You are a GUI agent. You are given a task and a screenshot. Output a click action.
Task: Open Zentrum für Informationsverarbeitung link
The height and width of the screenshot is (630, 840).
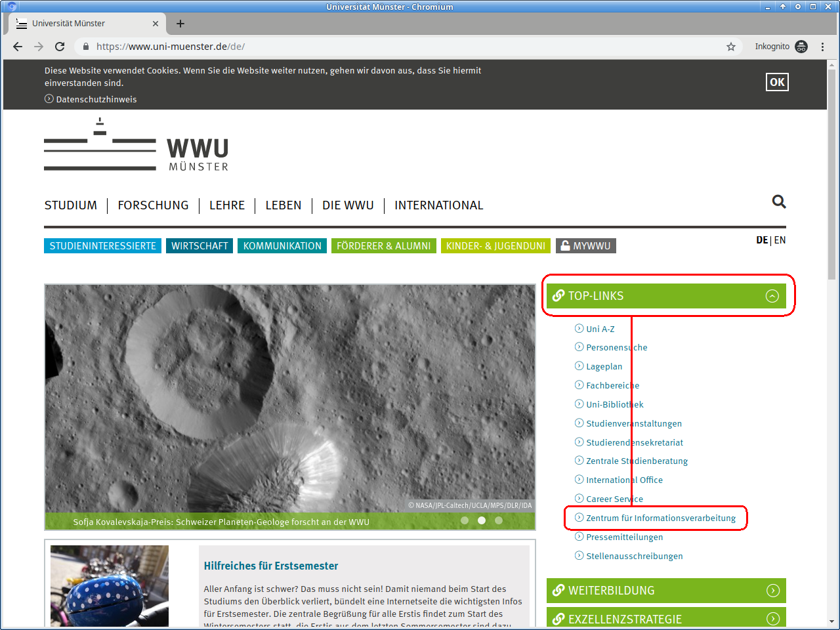click(660, 518)
